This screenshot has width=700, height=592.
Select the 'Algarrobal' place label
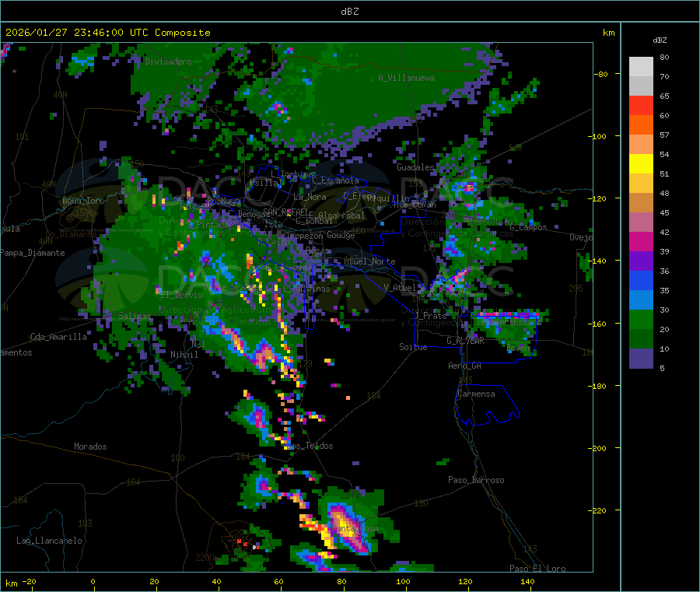[x=341, y=215]
